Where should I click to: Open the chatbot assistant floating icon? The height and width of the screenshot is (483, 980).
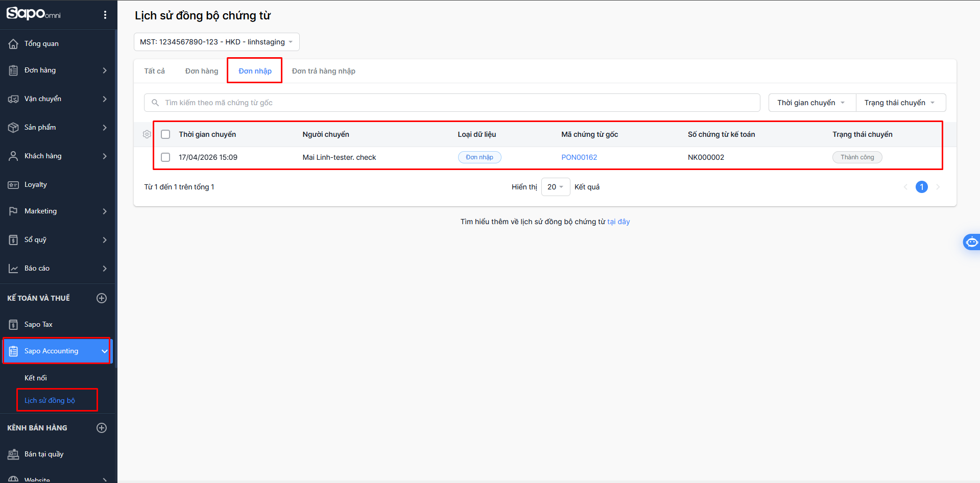coord(971,242)
